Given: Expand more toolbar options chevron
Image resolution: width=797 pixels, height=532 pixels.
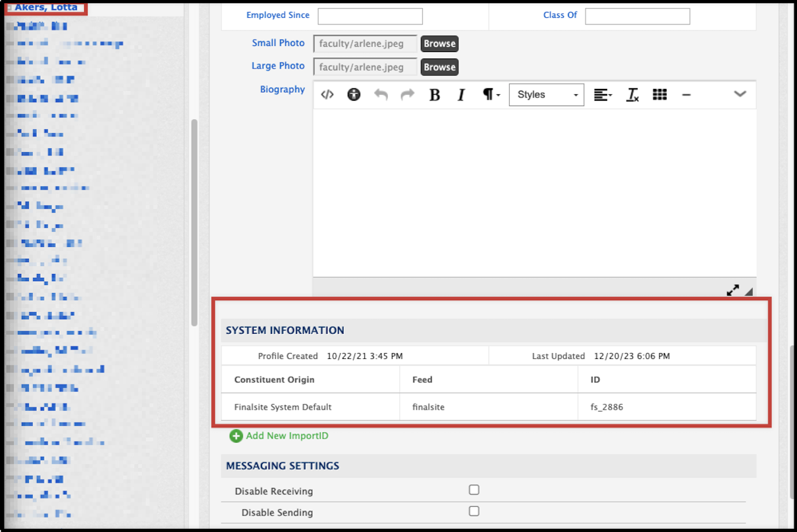Looking at the screenshot, I should [x=740, y=94].
